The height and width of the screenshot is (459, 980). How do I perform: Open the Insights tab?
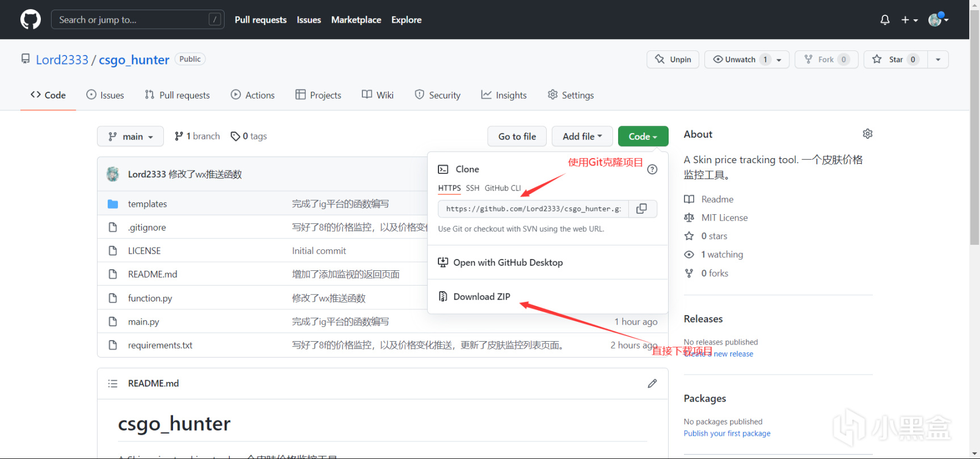pyautogui.click(x=504, y=95)
